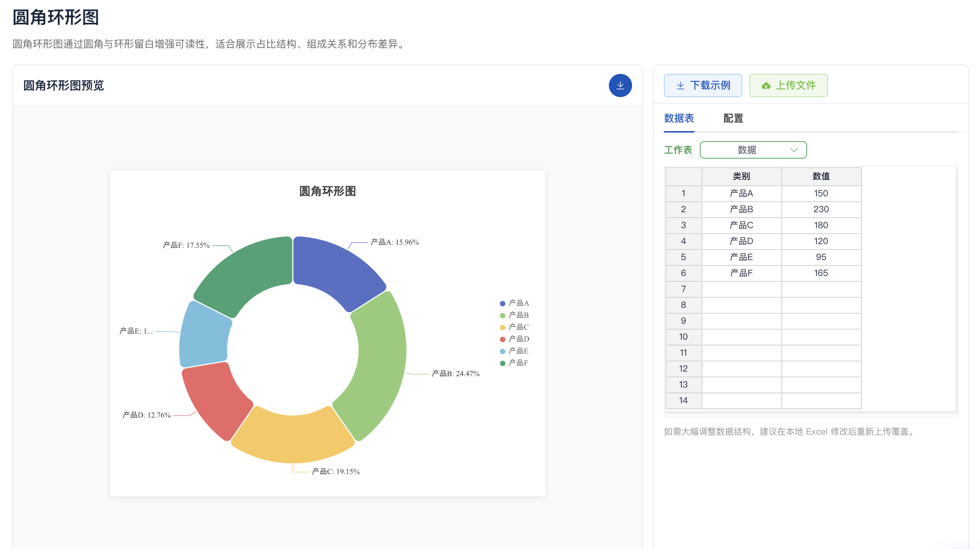Click the 上传文件 upload button

pyautogui.click(x=788, y=85)
